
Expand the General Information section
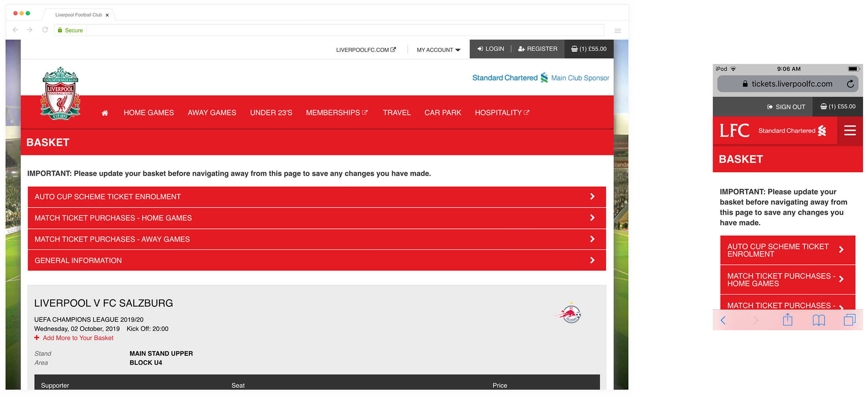pyautogui.click(x=316, y=260)
